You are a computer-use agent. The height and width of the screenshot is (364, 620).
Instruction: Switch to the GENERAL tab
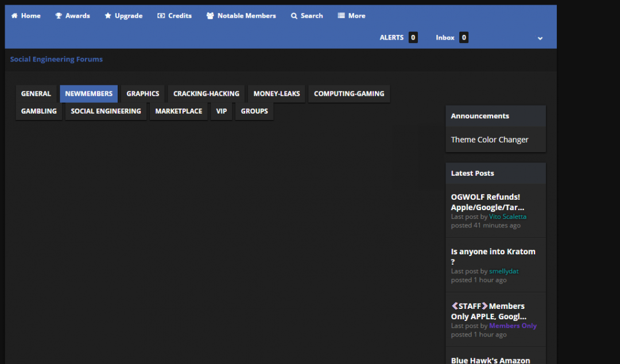[x=36, y=94]
